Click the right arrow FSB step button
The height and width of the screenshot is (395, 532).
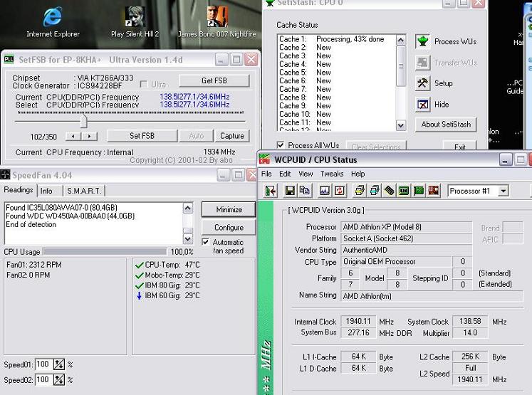(89, 137)
